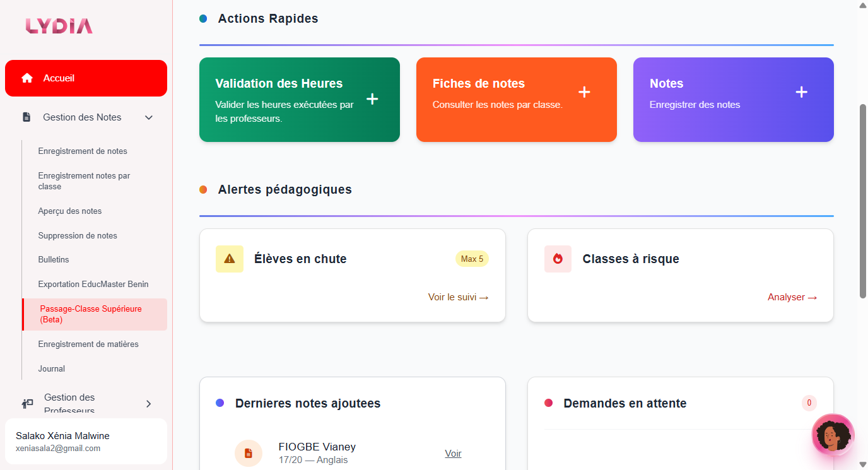Expand the Gestion des Professeurs section
Viewport: 868px width, 470px height.
tap(149, 404)
